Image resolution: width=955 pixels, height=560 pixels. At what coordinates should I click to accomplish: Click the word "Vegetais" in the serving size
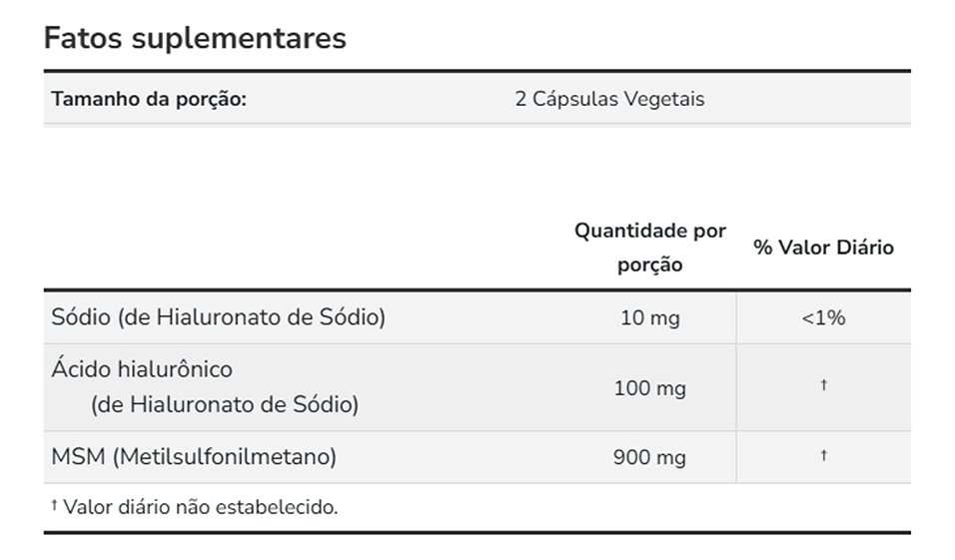click(664, 99)
